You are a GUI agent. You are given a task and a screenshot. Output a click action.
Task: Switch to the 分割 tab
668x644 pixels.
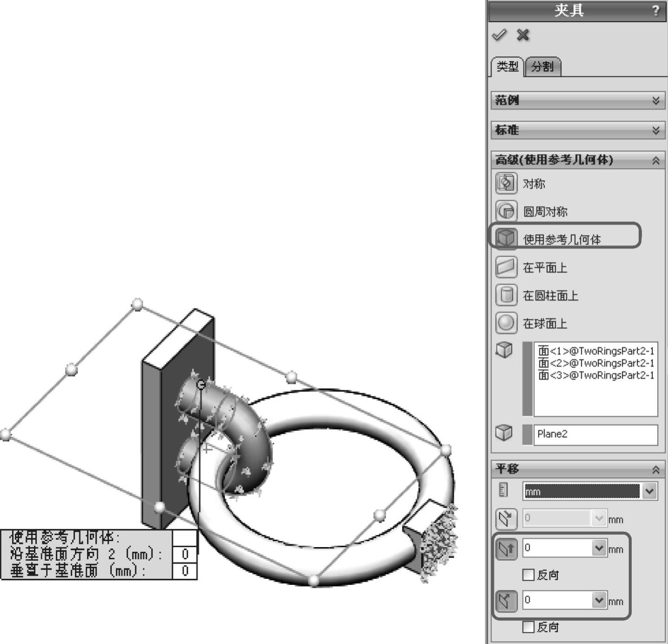click(542, 67)
